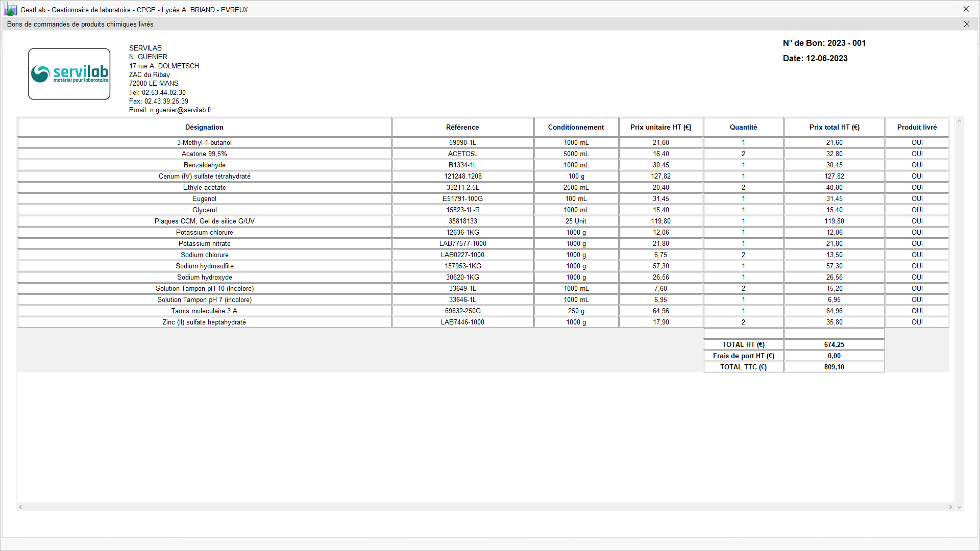Click the Prix unitaire HT column header
Image resolution: width=980 pixels, height=551 pixels.
click(x=660, y=127)
